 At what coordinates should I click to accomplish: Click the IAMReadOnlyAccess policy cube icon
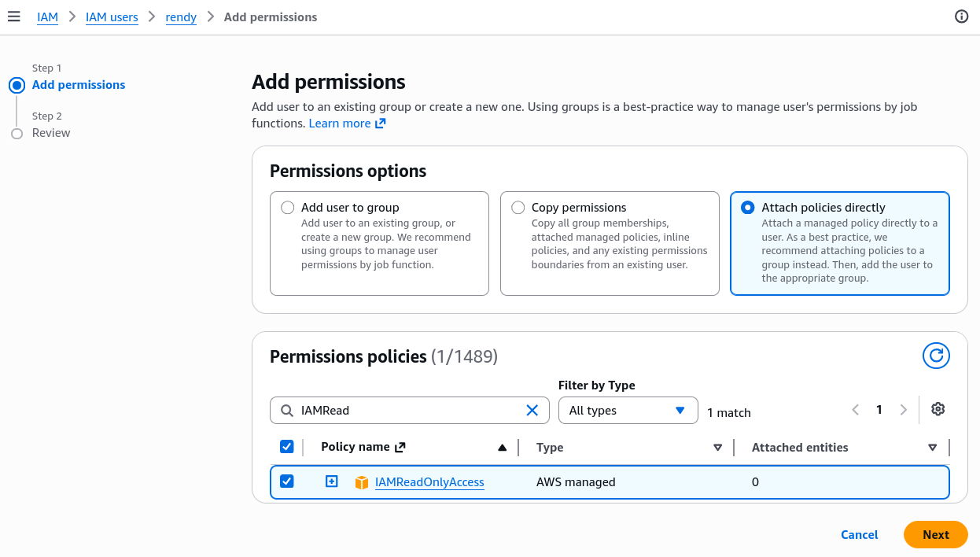[x=362, y=482]
